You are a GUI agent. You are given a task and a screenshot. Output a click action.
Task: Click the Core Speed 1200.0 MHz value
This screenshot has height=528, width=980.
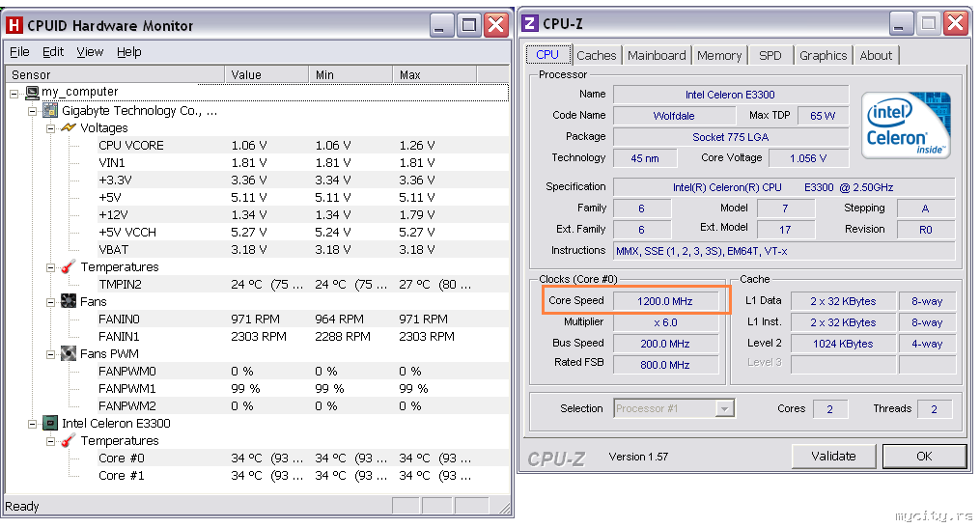tap(665, 301)
